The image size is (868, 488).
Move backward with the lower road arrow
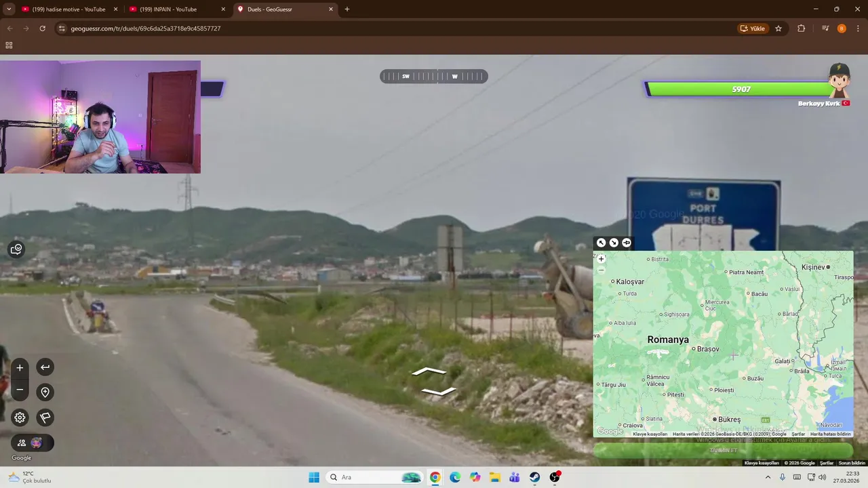tap(439, 391)
